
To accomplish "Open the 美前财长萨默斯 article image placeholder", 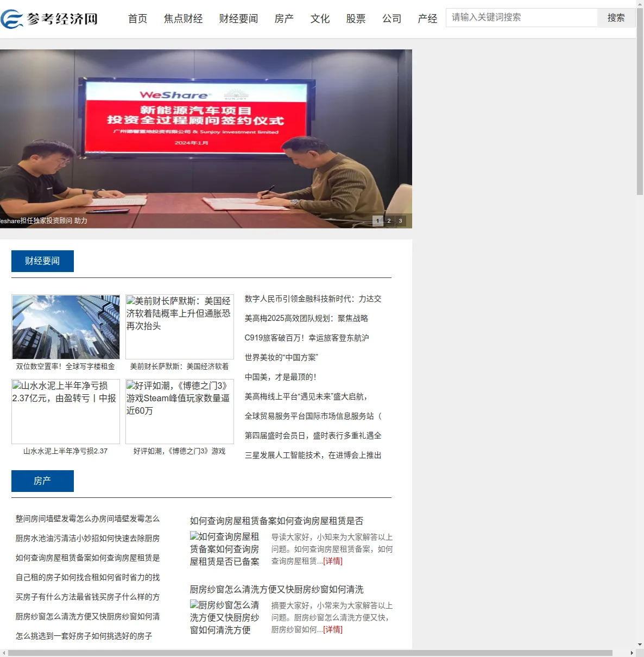I will (x=180, y=327).
